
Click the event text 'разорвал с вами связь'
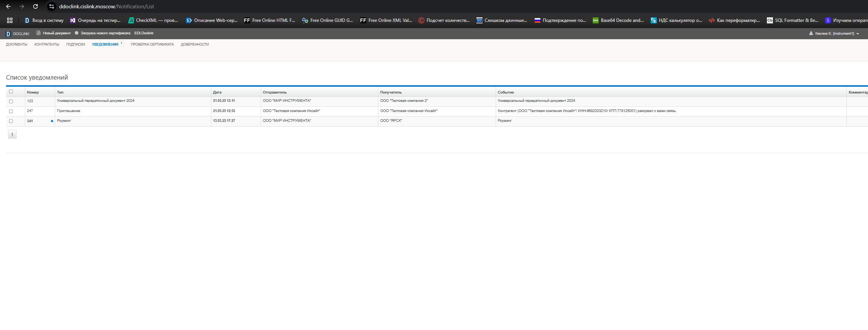tap(657, 111)
